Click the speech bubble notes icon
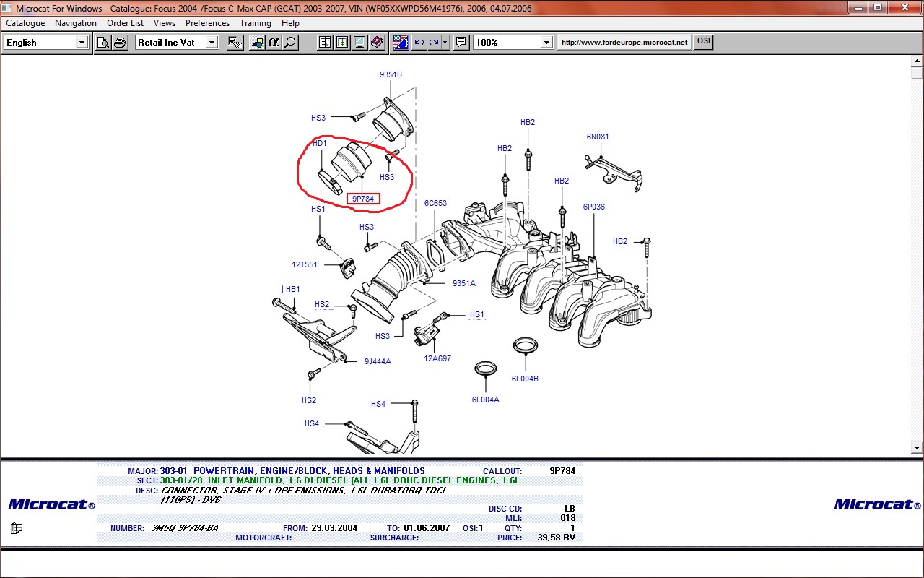The image size is (924, 578). coord(461,43)
